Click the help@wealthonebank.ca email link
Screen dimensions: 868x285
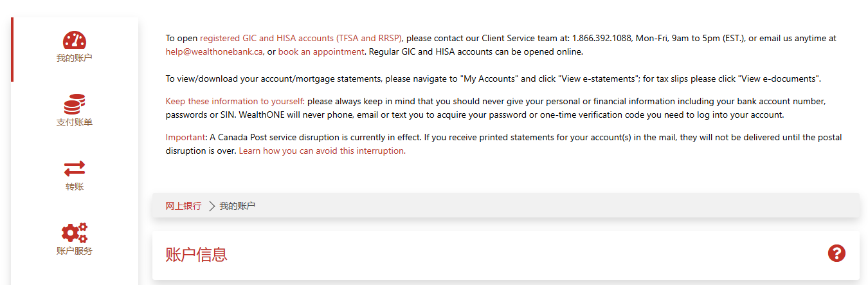pyautogui.click(x=214, y=52)
